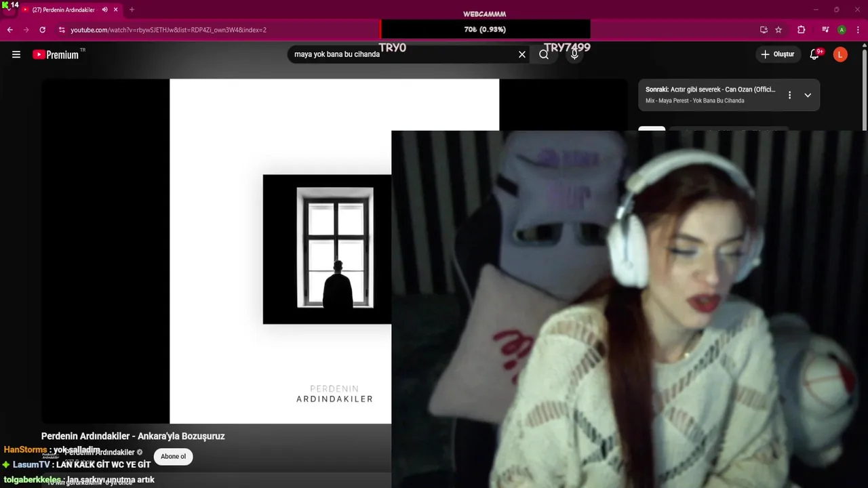Open the notifications bell
The width and height of the screenshot is (868, 488).
[x=814, y=54]
